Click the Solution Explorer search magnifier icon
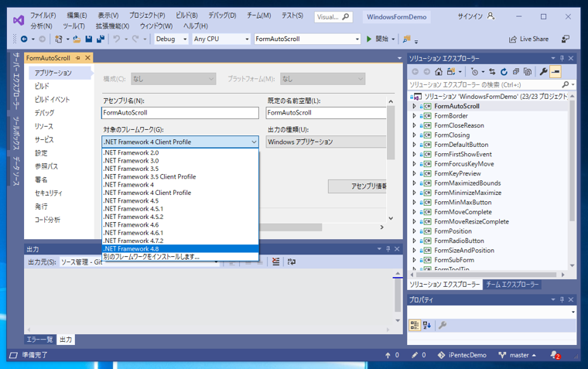The width and height of the screenshot is (588, 369). pos(566,85)
